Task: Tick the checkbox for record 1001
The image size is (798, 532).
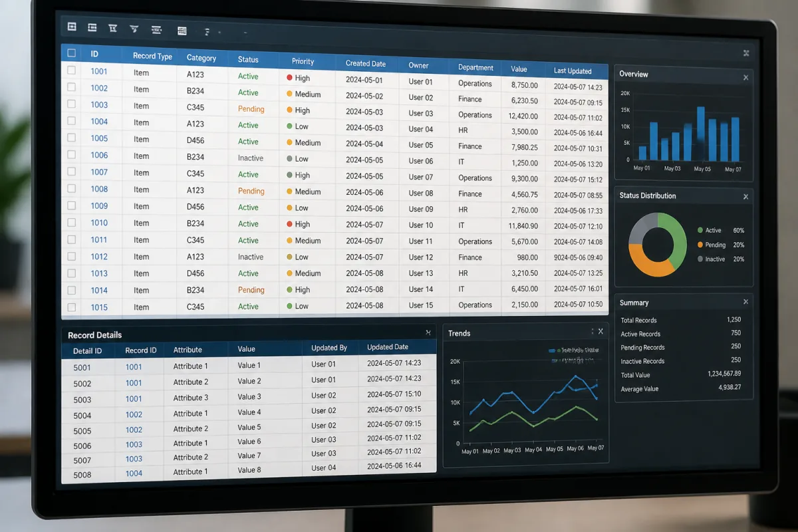Action: (x=72, y=70)
